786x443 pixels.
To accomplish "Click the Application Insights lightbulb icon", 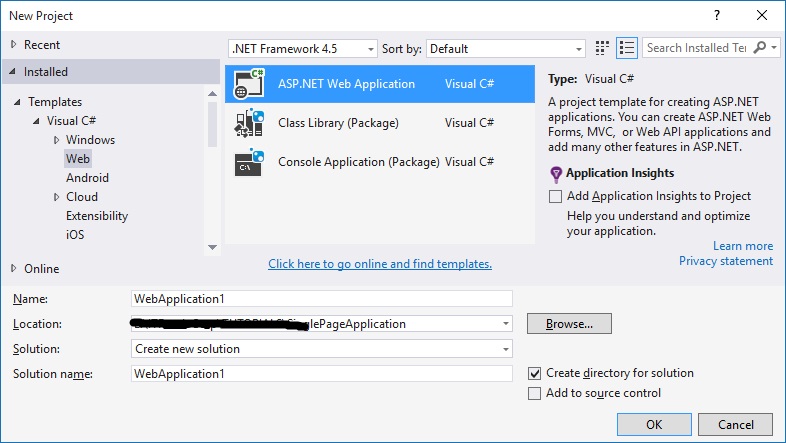I will point(556,174).
